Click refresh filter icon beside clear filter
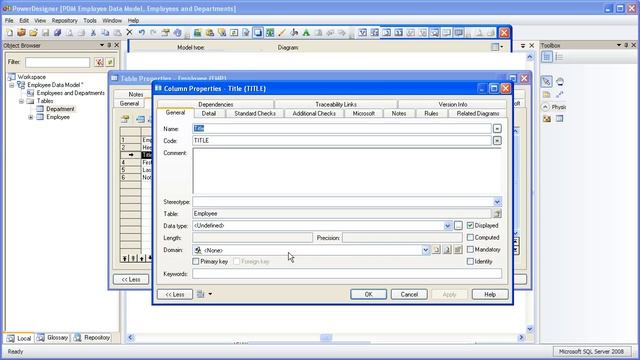The image size is (640, 360). click(x=110, y=62)
